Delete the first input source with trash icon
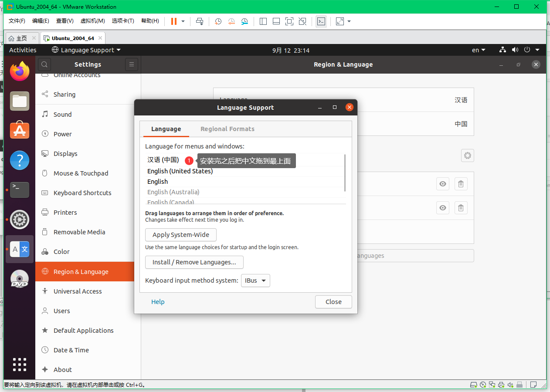 coord(461,184)
